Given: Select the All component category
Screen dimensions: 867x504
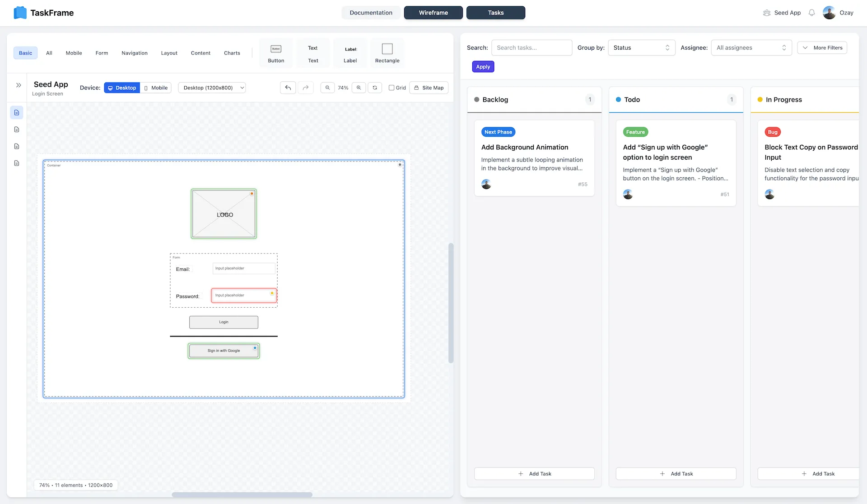Looking at the screenshot, I should pyautogui.click(x=49, y=53).
